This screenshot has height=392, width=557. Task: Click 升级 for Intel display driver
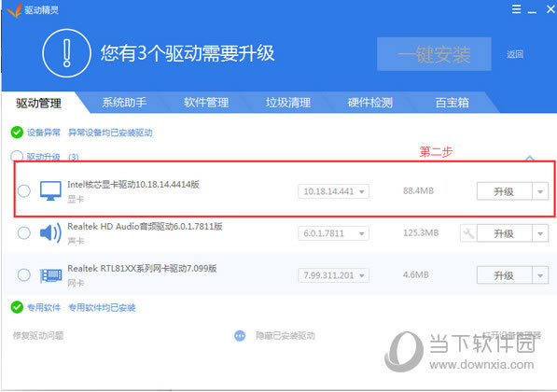click(505, 191)
